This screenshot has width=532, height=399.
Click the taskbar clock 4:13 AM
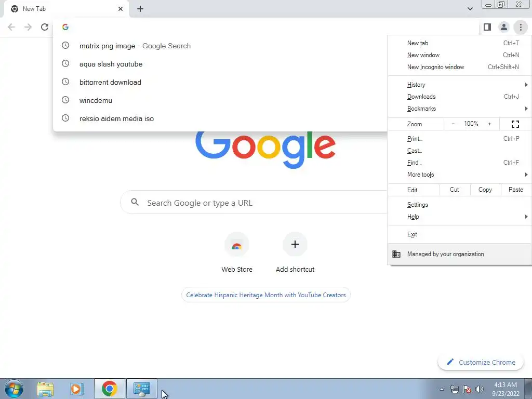tap(506, 389)
